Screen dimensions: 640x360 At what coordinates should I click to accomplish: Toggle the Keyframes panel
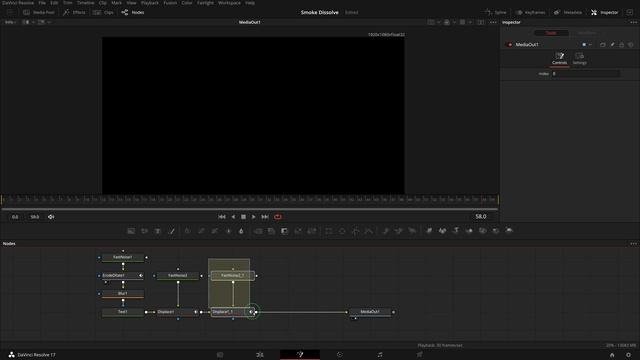tap(530, 12)
